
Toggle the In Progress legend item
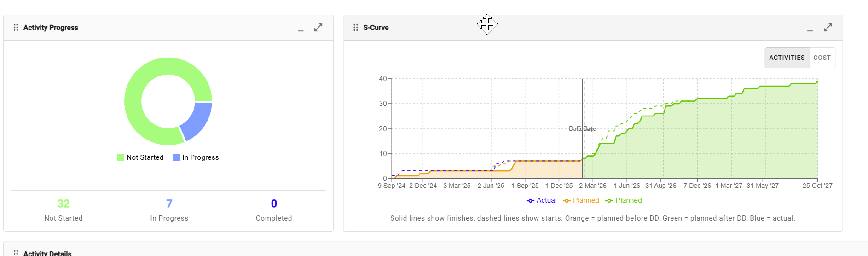pos(196,157)
